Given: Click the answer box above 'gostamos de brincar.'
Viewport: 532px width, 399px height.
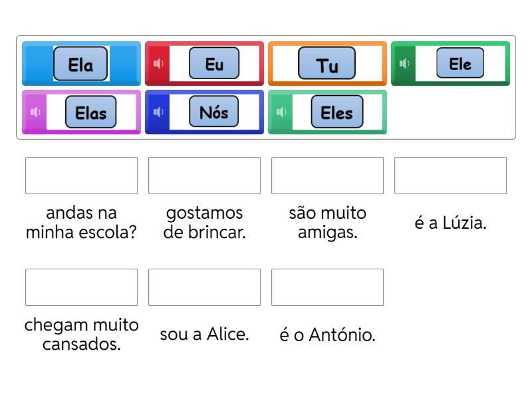Looking at the screenshot, I should 204,176.
